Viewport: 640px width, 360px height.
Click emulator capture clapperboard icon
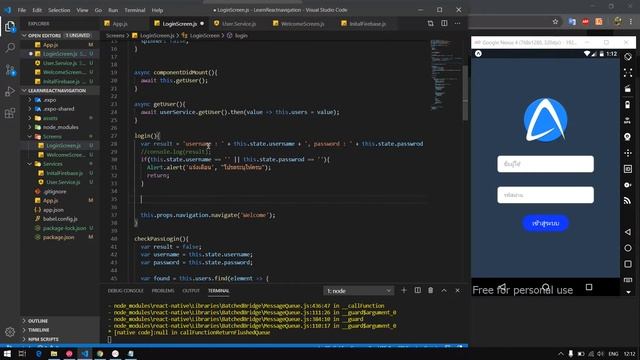[628, 89]
